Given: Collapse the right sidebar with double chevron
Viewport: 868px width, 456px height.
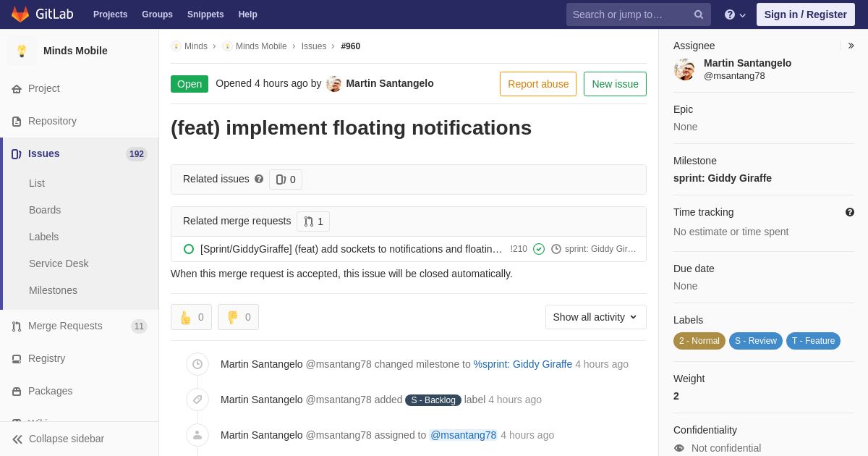Looking at the screenshot, I should point(851,46).
